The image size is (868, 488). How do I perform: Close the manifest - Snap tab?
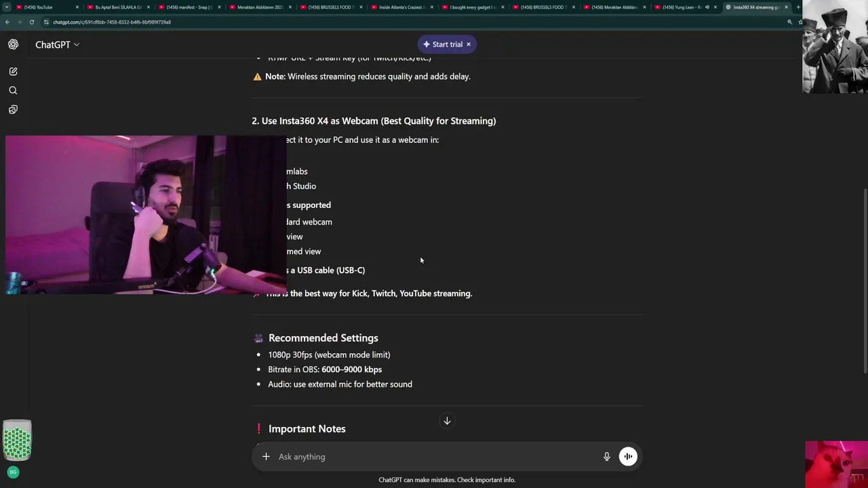pyautogui.click(x=219, y=7)
